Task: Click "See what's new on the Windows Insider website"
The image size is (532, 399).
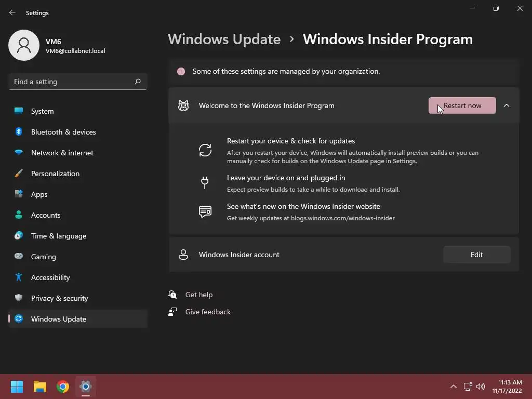Action: point(303,206)
